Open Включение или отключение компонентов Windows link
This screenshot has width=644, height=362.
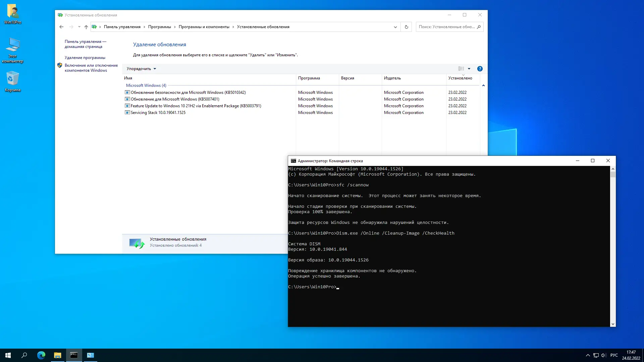click(x=91, y=68)
